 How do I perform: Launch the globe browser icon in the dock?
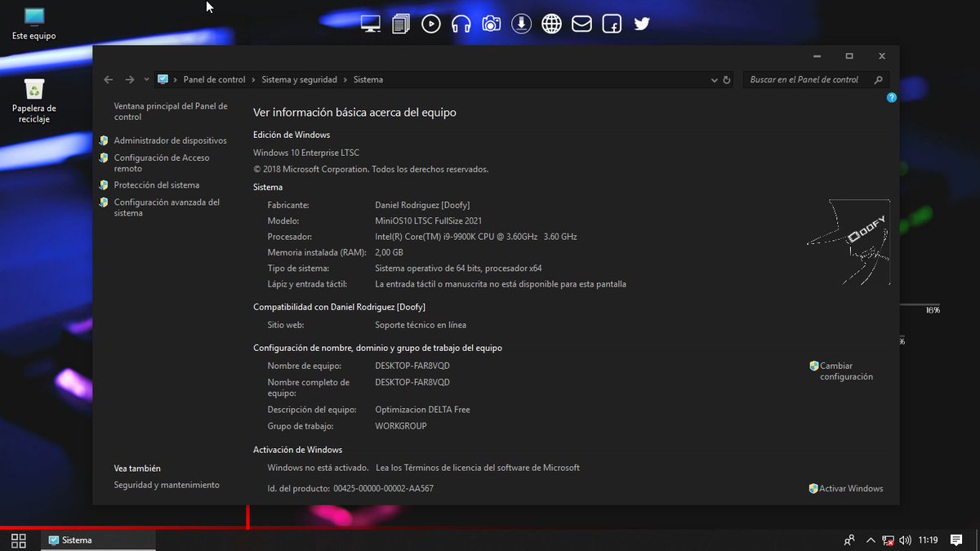click(552, 24)
